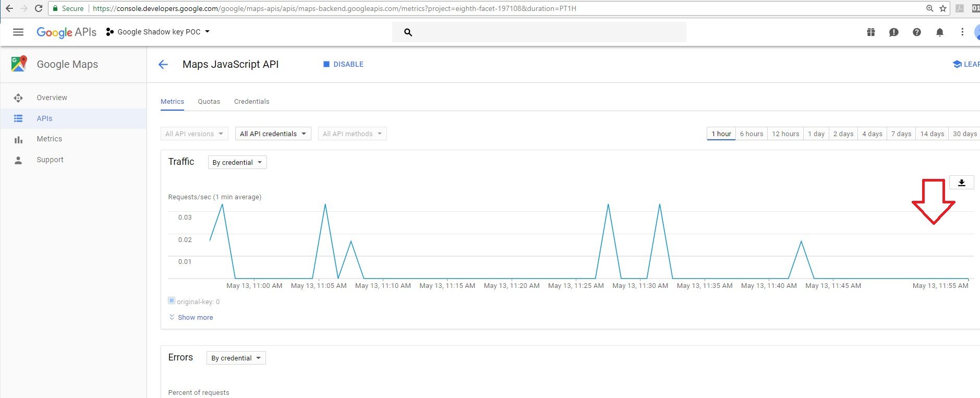Switch to the Quotas tab

pos(209,102)
